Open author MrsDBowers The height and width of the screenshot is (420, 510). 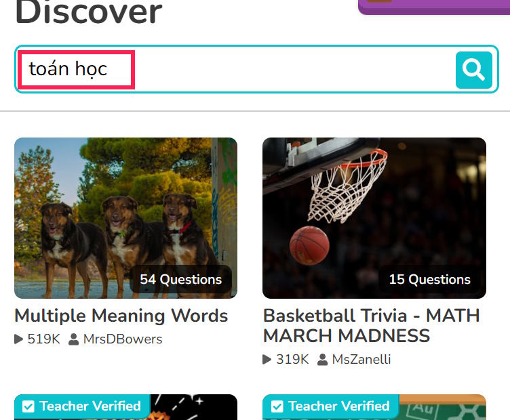pos(123,339)
